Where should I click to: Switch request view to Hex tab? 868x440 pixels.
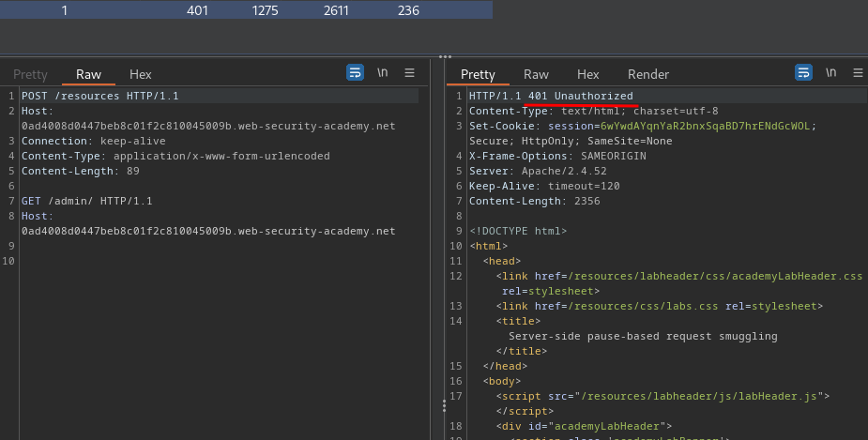(x=140, y=74)
